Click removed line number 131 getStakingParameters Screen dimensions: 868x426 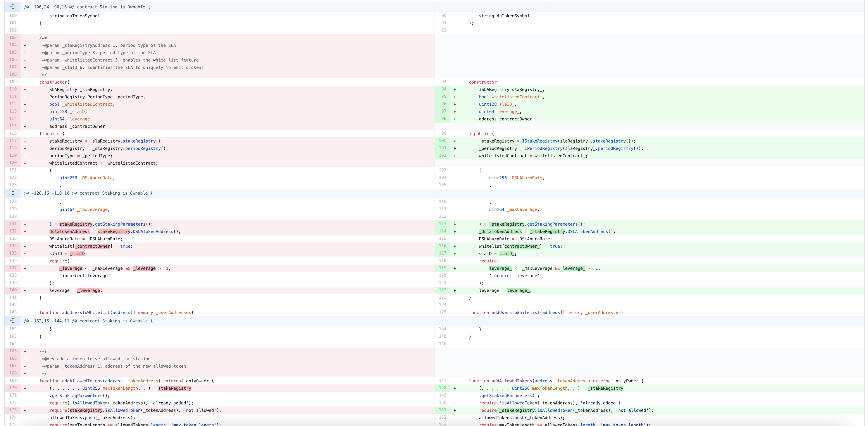click(x=13, y=224)
